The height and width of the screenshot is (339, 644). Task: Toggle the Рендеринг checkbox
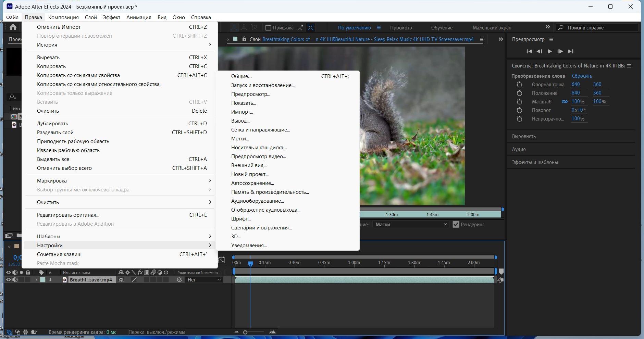tap(456, 224)
